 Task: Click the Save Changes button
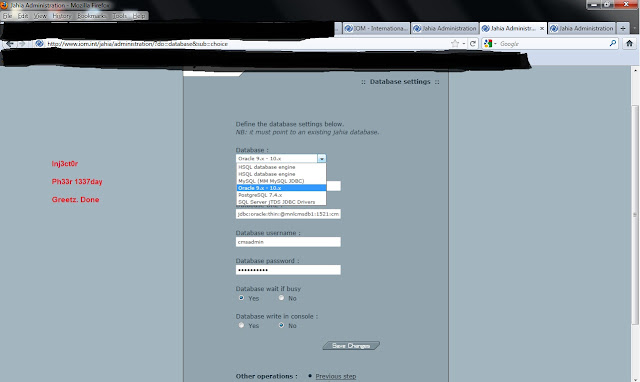[x=351, y=346]
